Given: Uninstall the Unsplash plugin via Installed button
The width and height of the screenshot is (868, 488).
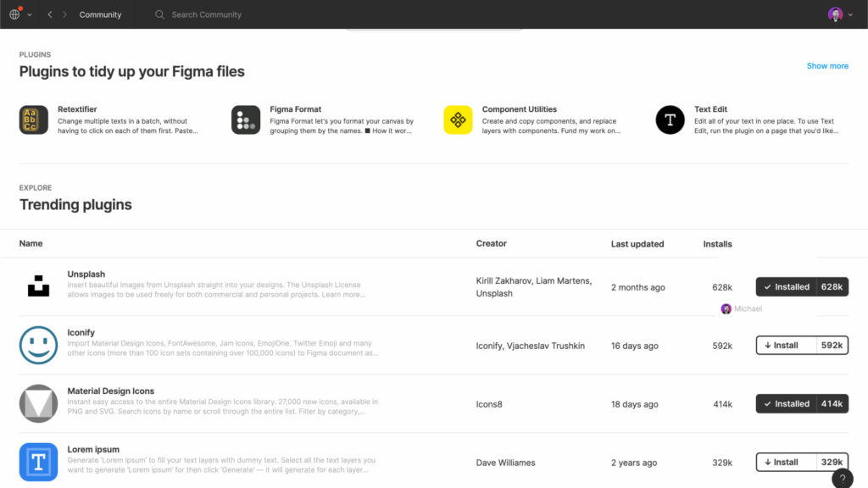Looking at the screenshot, I should point(786,287).
